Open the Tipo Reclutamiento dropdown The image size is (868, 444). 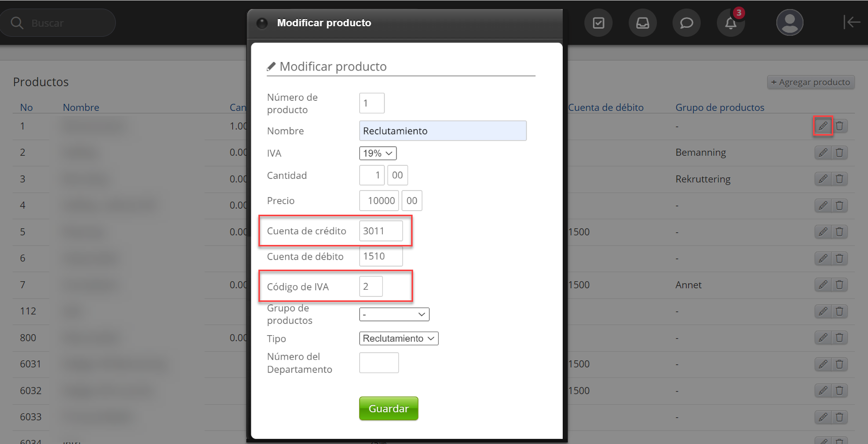[x=398, y=339]
